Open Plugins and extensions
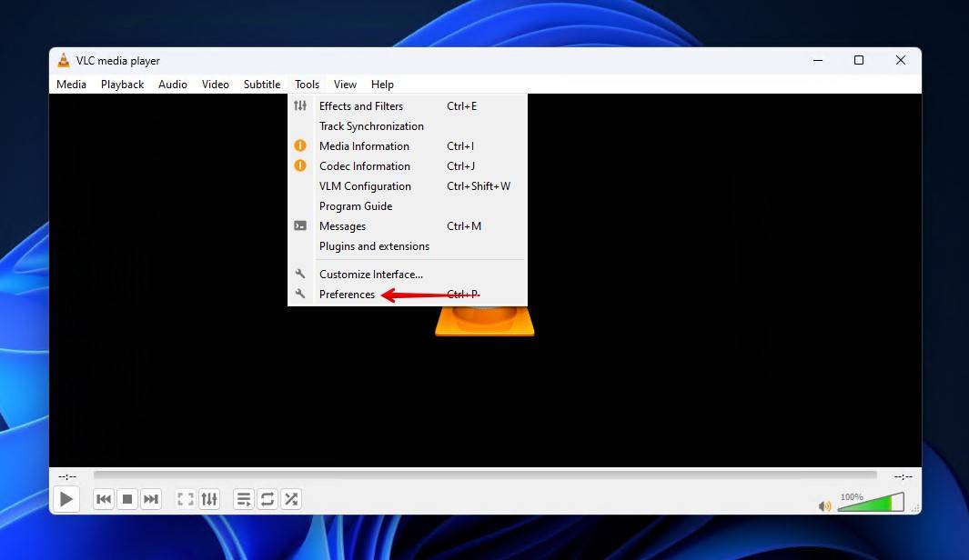The width and height of the screenshot is (969, 560). 408,246
